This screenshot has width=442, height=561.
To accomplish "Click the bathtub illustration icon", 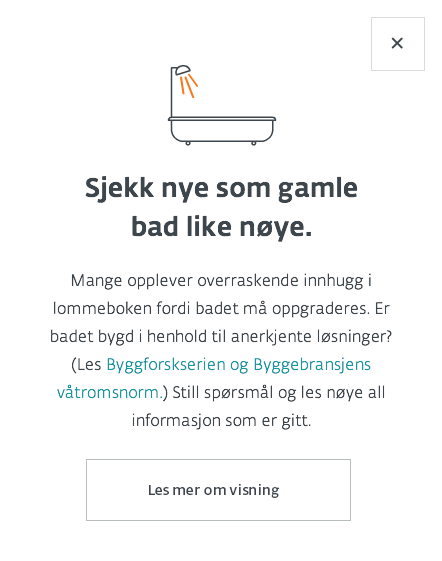I will click(222, 105).
